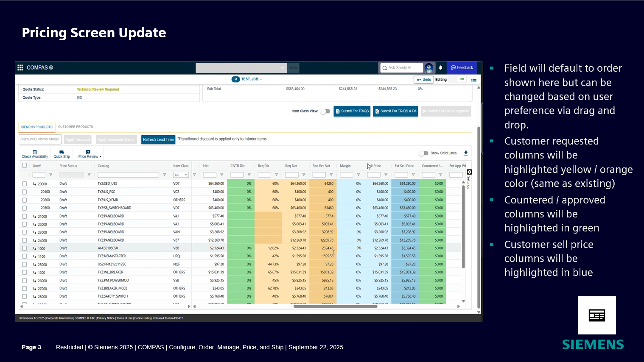Click the Countered column filter funnel icon
This screenshot has width=644, height=362.
point(440,175)
